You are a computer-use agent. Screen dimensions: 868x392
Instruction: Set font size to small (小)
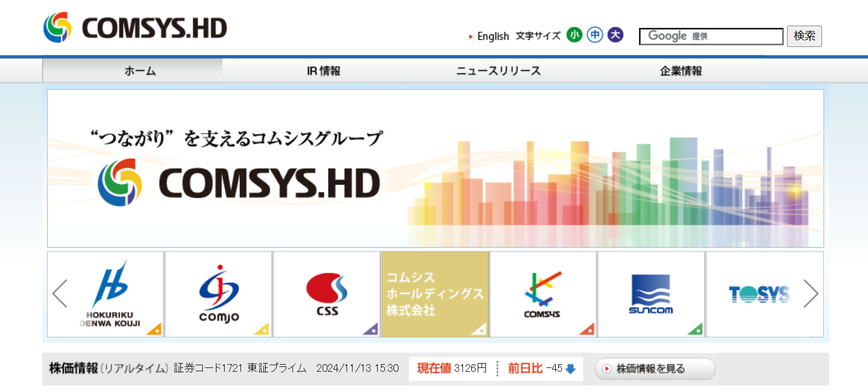pos(574,35)
